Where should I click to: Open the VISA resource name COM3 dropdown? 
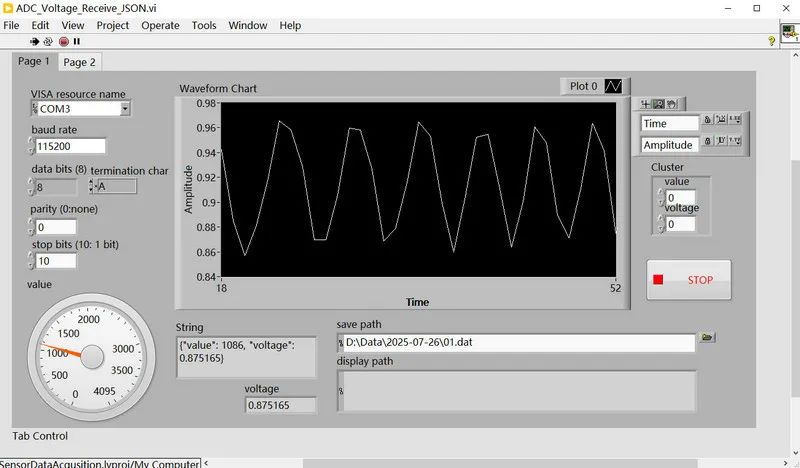tap(125, 108)
